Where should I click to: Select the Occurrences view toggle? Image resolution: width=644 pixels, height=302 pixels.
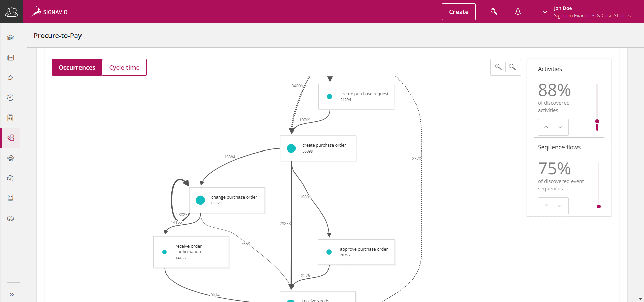click(77, 67)
